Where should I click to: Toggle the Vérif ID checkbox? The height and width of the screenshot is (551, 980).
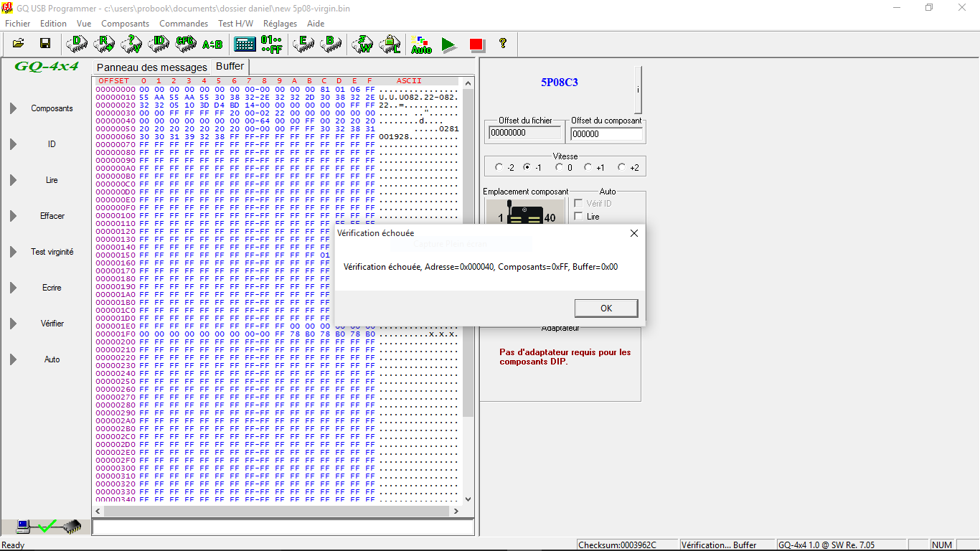coord(579,203)
